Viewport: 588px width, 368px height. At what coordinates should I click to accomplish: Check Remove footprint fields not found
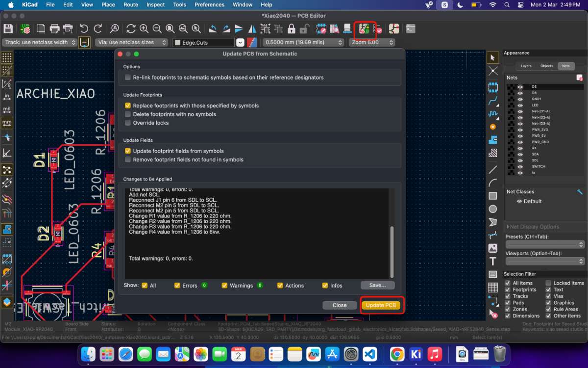(x=128, y=159)
